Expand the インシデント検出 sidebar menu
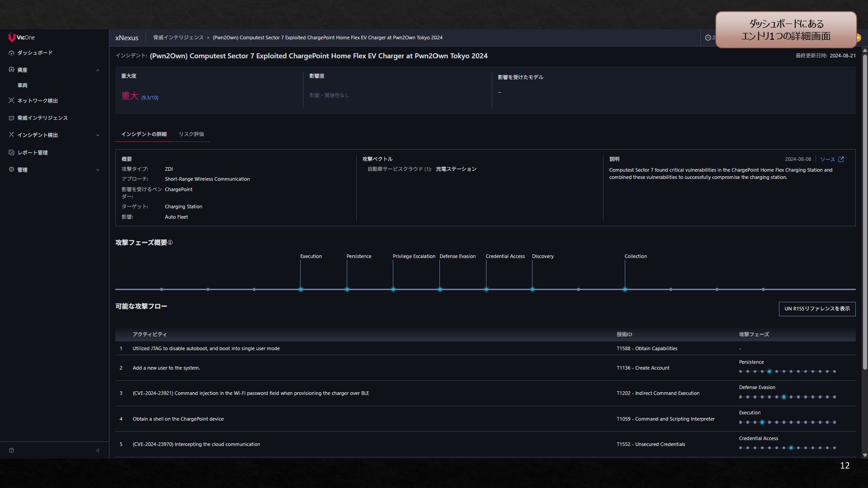This screenshot has height=488, width=868. [x=98, y=135]
